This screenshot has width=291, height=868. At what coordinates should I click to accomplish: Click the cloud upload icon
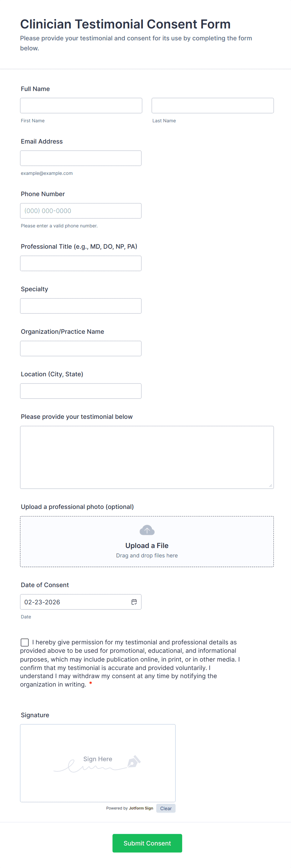point(147,530)
